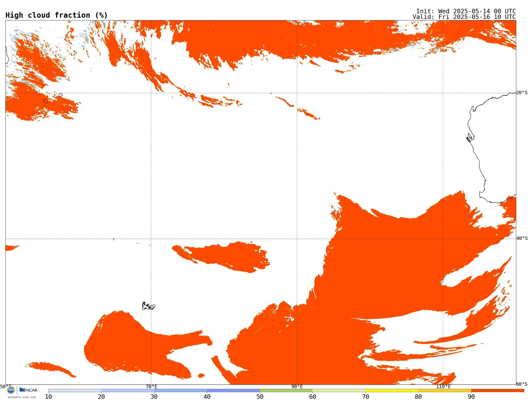Click the colorbar tick label 90
The width and height of the screenshot is (532, 400).
point(471,397)
